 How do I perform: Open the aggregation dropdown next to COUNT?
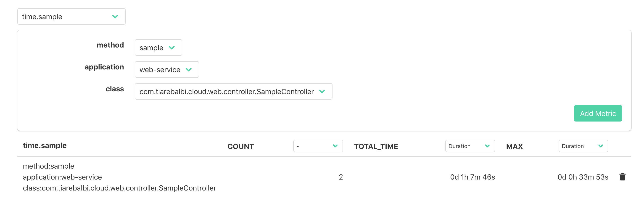tap(318, 146)
